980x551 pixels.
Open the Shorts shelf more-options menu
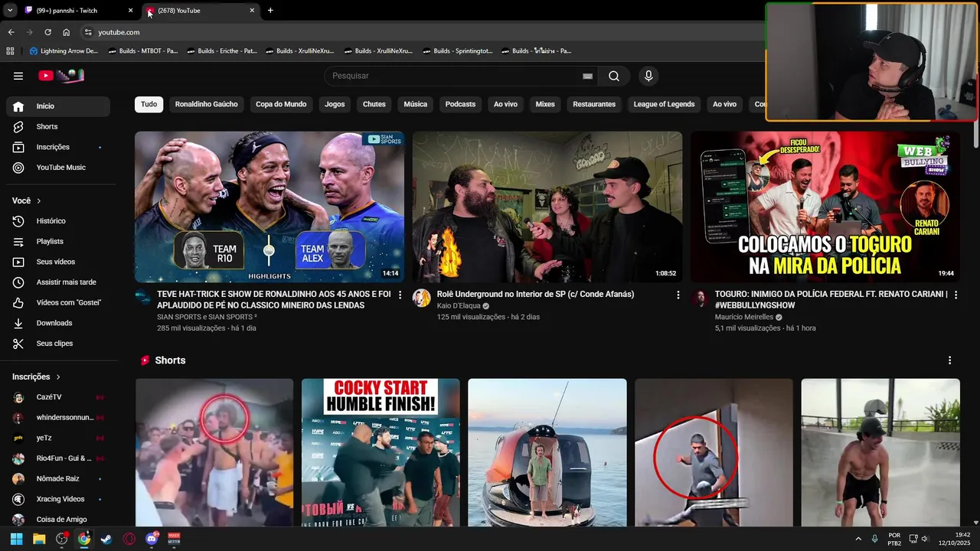pyautogui.click(x=950, y=360)
